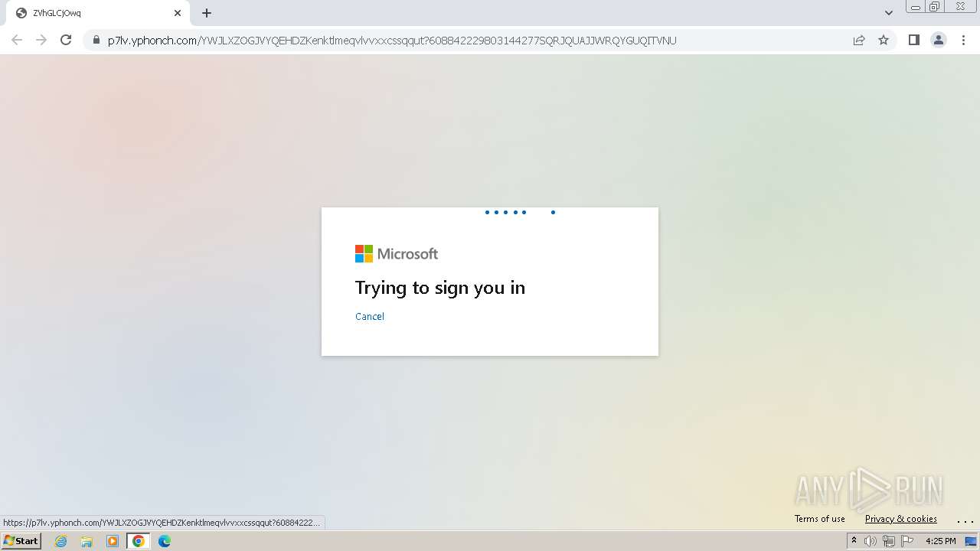This screenshot has height=551, width=980.
Task: Open the volume speaker tray icon
Action: [x=871, y=541]
